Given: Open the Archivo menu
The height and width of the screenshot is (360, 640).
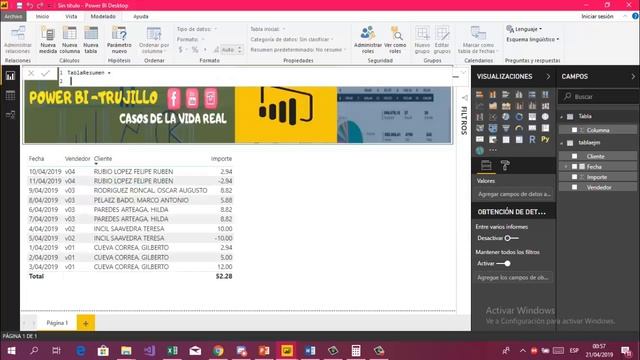Looking at the screenshot, I should tap(13, 16).
